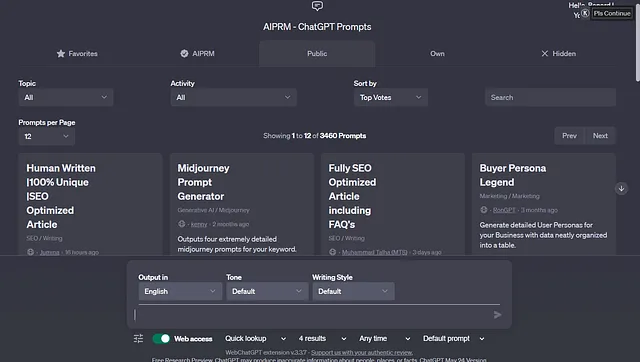Switch to the Own tab
This screenshot has width=640, height=362.
pos(437,53)
